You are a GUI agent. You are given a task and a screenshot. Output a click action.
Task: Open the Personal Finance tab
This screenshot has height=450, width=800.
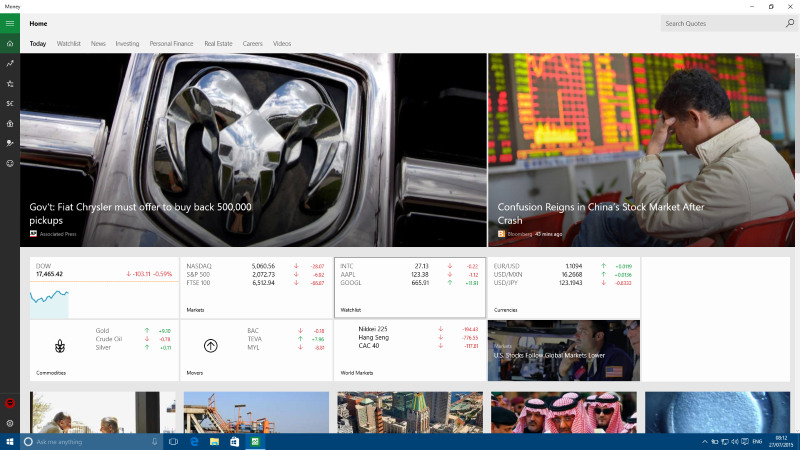click(x=171, y=43)
